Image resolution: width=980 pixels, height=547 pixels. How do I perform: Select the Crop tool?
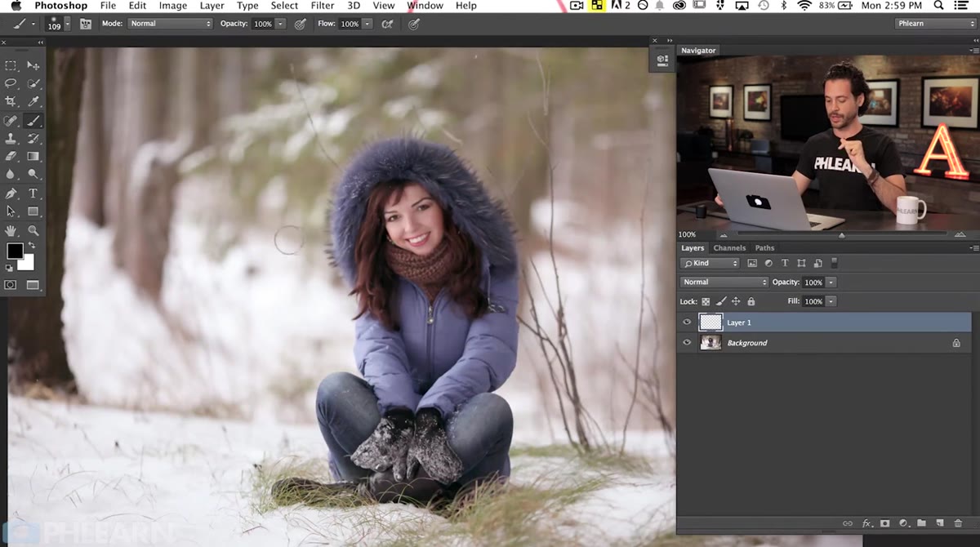[x=11, y=102]
